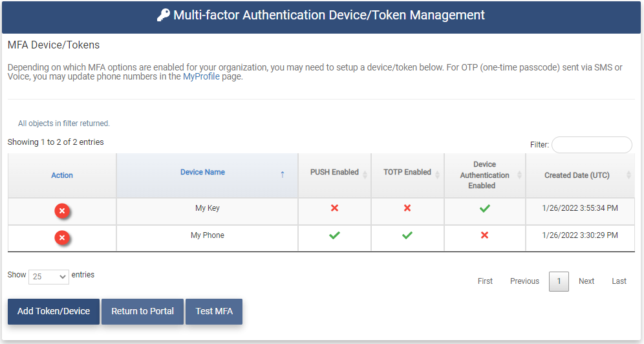This screenshot has height=344, width=644.
Task: Go to the Next page
Action: point(586,281)
